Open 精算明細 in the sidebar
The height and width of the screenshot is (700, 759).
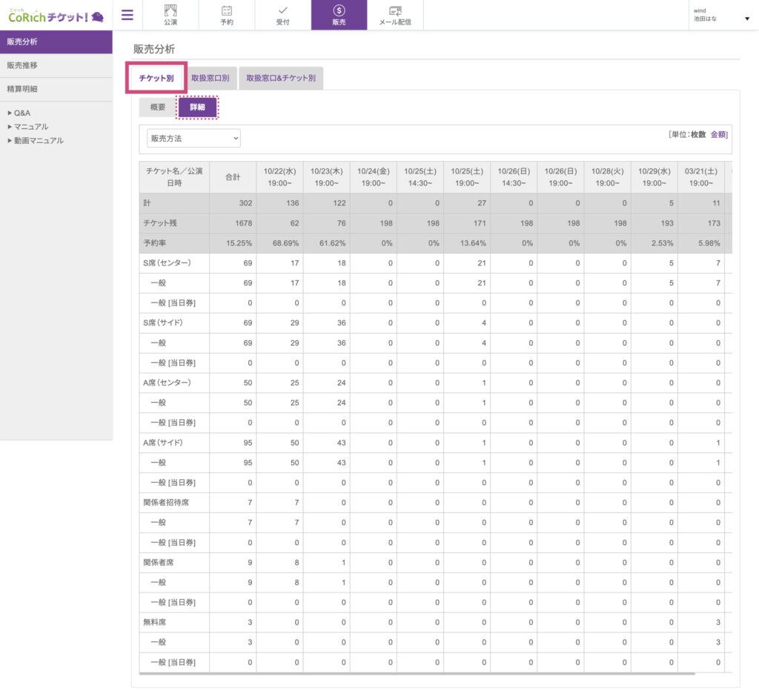click(x=22, y=89)
